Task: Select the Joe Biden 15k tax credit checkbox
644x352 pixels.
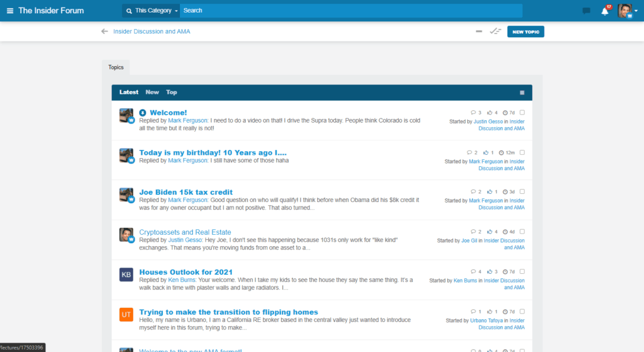Action: 522,191
